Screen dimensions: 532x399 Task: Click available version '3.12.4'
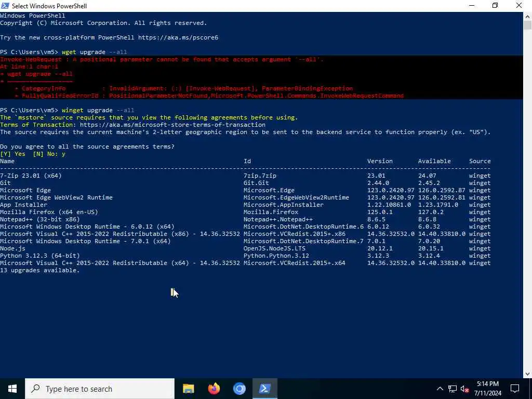click(429, 256)
